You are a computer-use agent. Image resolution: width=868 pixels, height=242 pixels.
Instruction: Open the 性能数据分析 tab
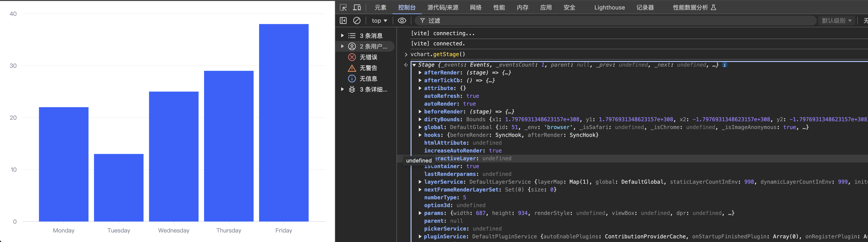(x=694, y=7)
